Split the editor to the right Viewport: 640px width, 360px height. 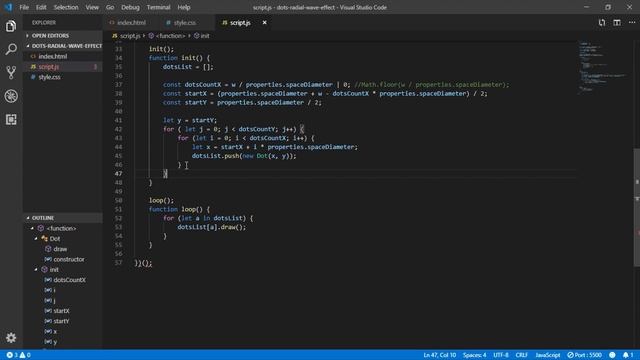pos(617,22)
